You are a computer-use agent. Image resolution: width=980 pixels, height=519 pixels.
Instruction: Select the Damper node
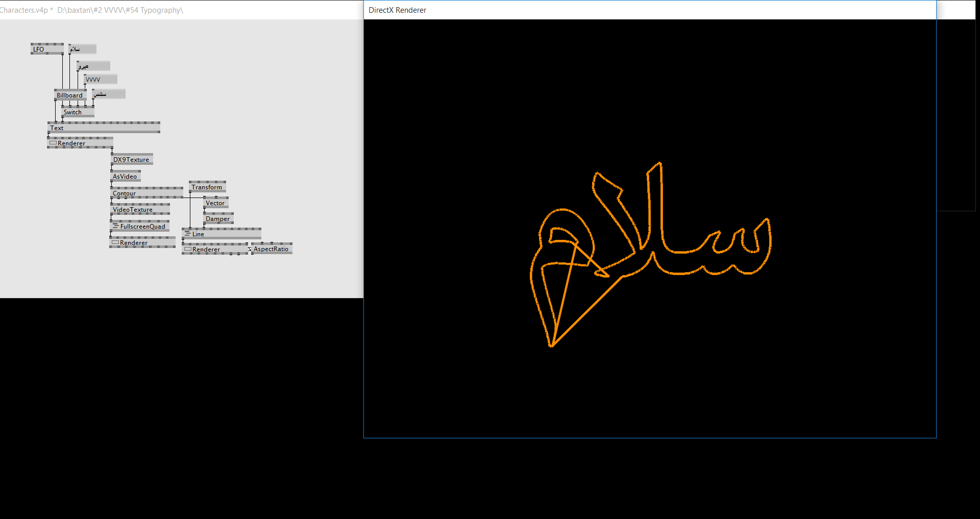point(218,219)
